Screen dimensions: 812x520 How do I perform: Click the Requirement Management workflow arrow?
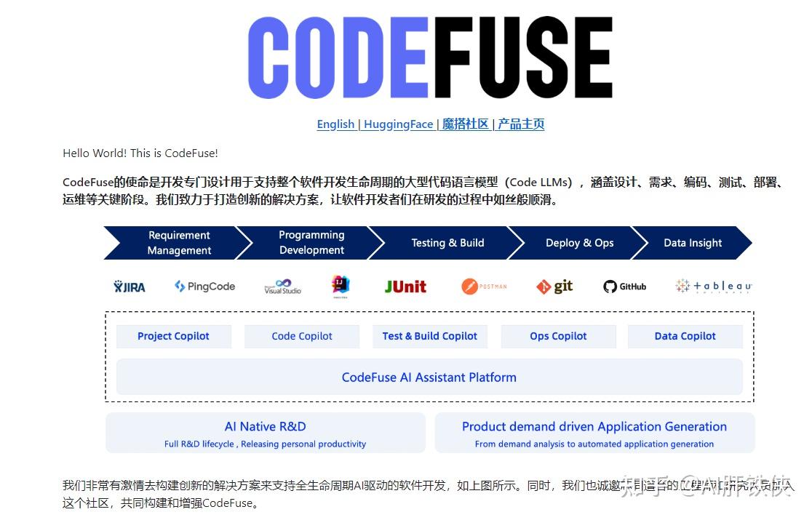coord(178,242)
